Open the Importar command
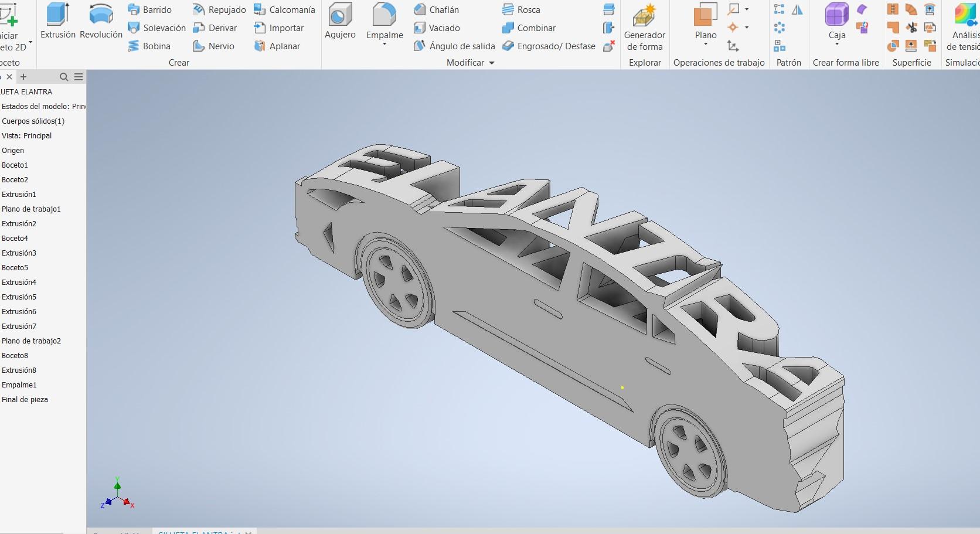 click(278, 28)
